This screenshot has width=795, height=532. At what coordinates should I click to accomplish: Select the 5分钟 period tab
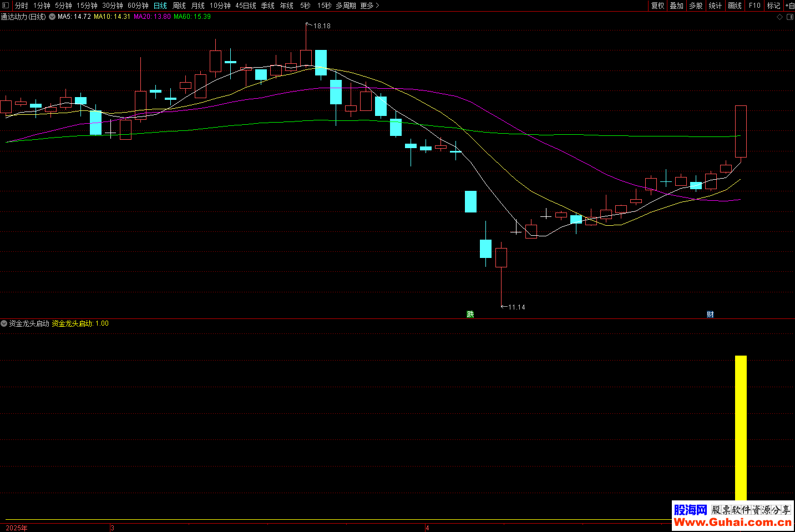click(63, 6)
